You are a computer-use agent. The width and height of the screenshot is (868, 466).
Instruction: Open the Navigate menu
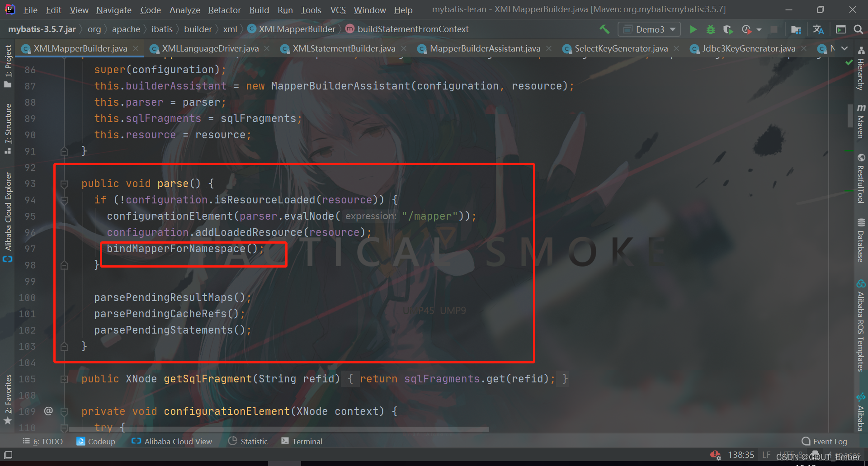click(114, 10)
